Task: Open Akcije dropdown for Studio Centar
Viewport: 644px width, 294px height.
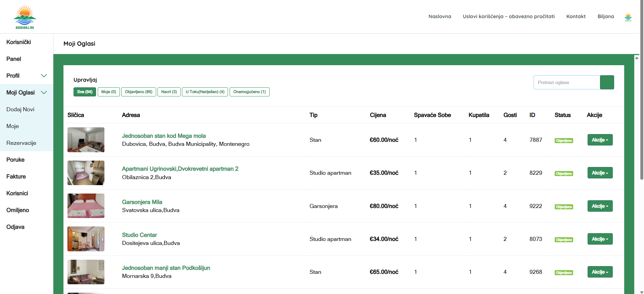Action: [600, 239]
